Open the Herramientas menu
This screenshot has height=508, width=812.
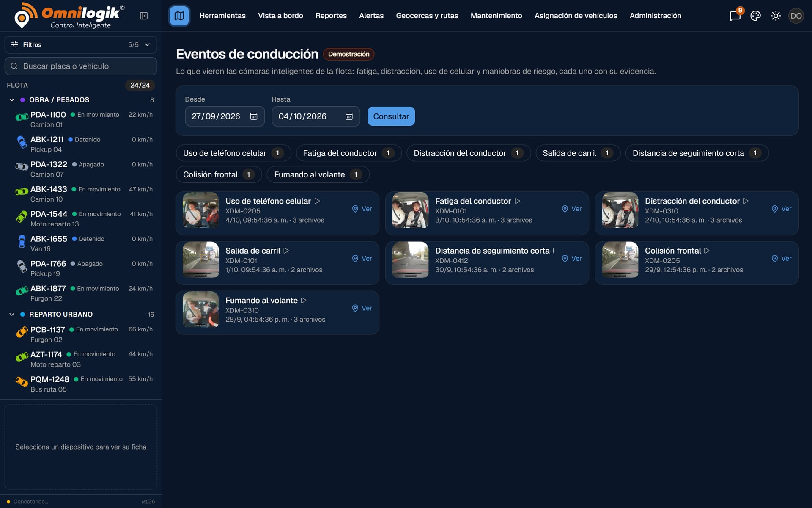[x=222, y=16]
